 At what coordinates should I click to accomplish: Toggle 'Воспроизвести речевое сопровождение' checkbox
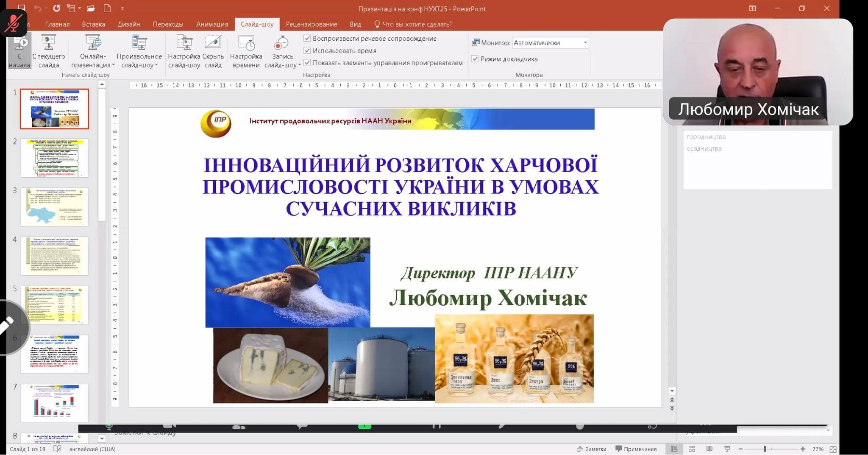307,39
